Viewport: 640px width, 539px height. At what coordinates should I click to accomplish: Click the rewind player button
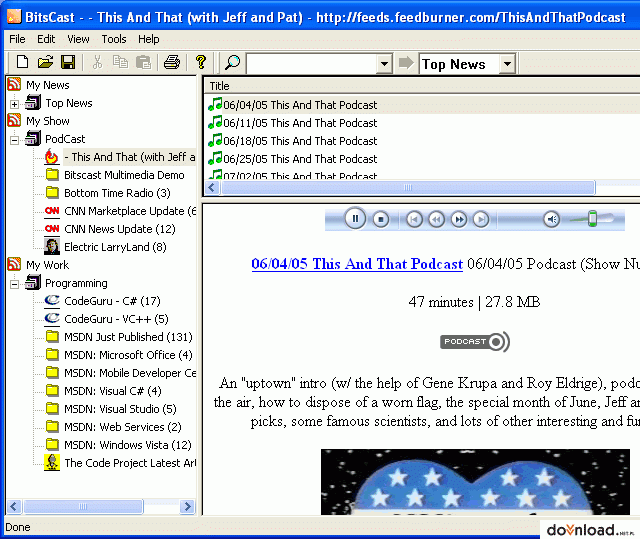(x=436, y=220)
